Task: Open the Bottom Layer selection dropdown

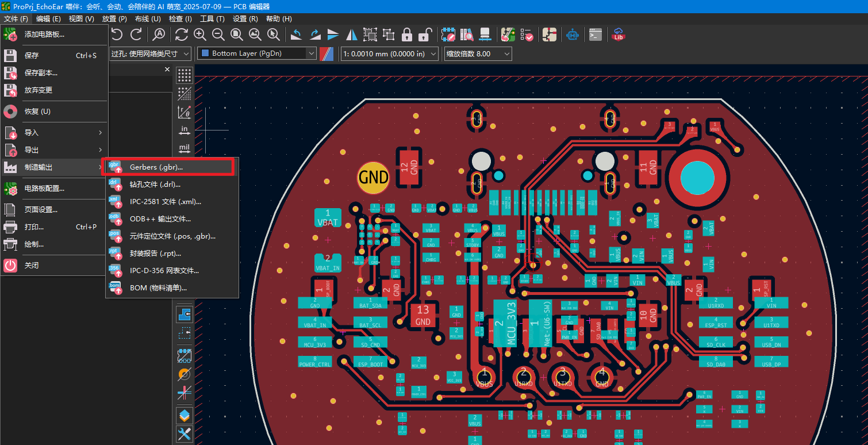Action: [257, 53]
